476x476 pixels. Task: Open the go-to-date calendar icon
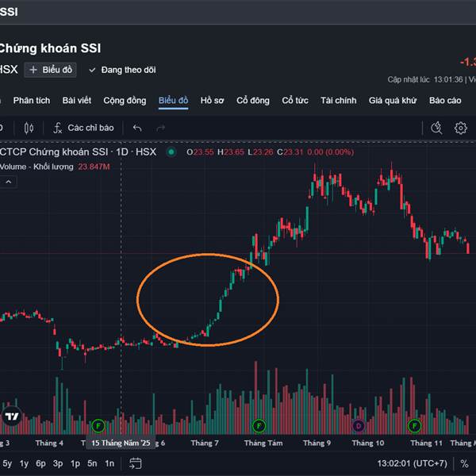pyautogui.click(x=136, y=463)
